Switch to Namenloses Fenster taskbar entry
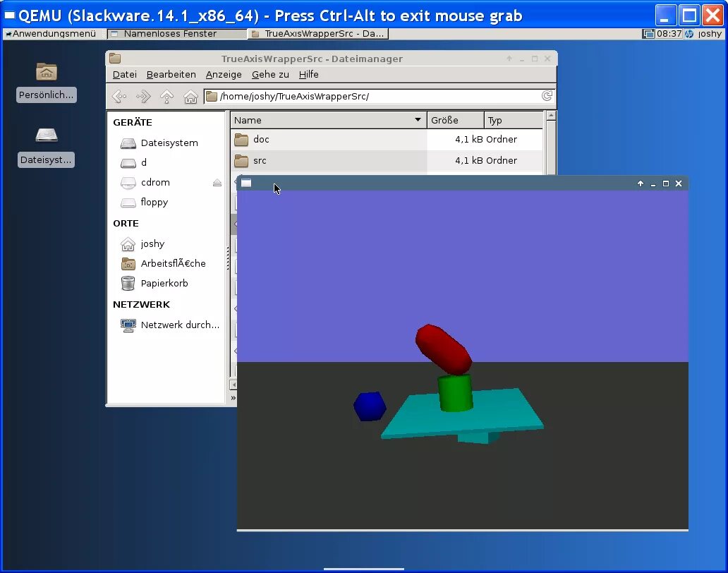 [176, 33]
